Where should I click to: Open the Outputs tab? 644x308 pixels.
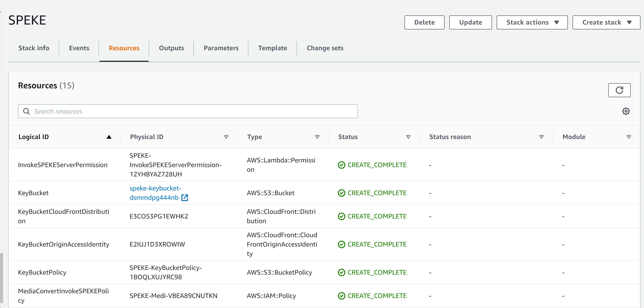(171, 48)
